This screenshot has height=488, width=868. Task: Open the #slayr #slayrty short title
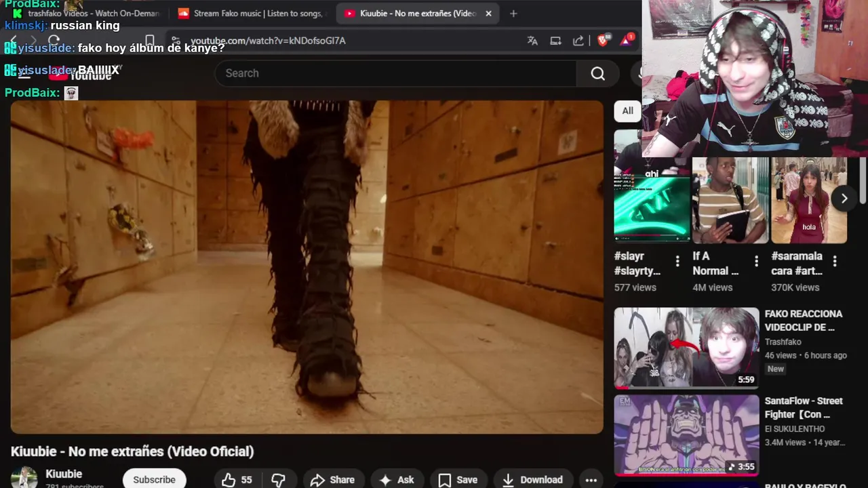click(637, 264)
